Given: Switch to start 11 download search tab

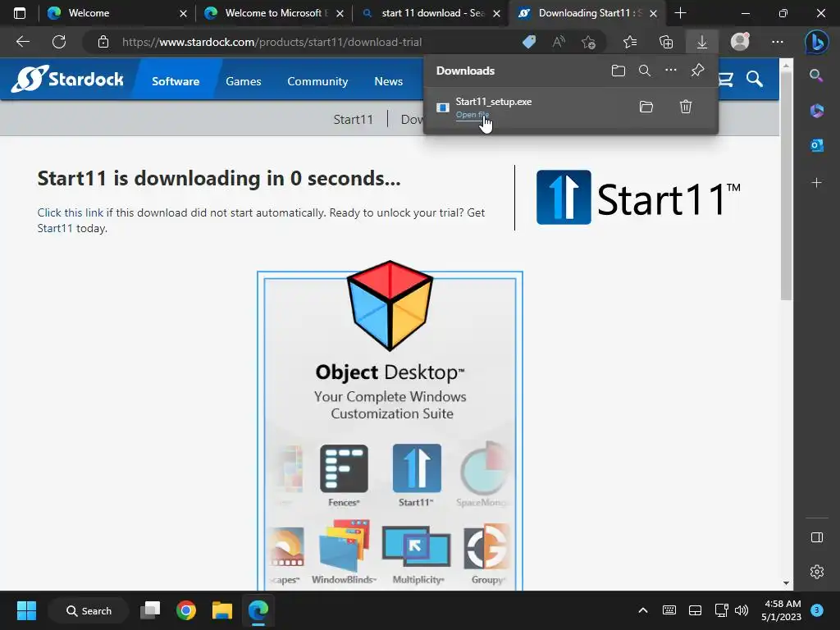Looking at the screenshot, I should coord(430,13).
